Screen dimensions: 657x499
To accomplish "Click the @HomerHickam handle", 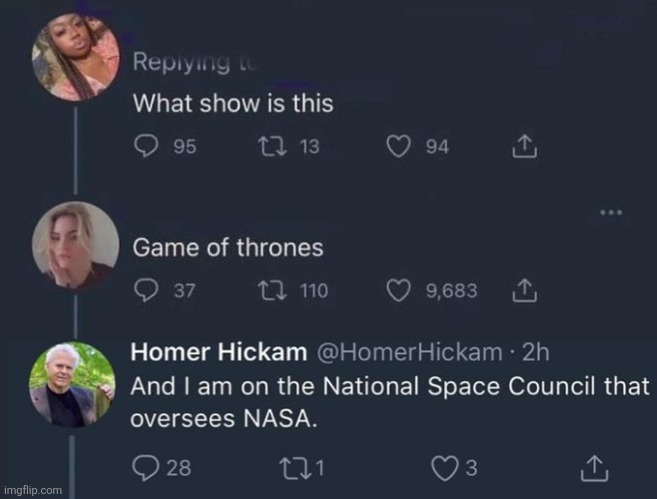I will 409,352.
